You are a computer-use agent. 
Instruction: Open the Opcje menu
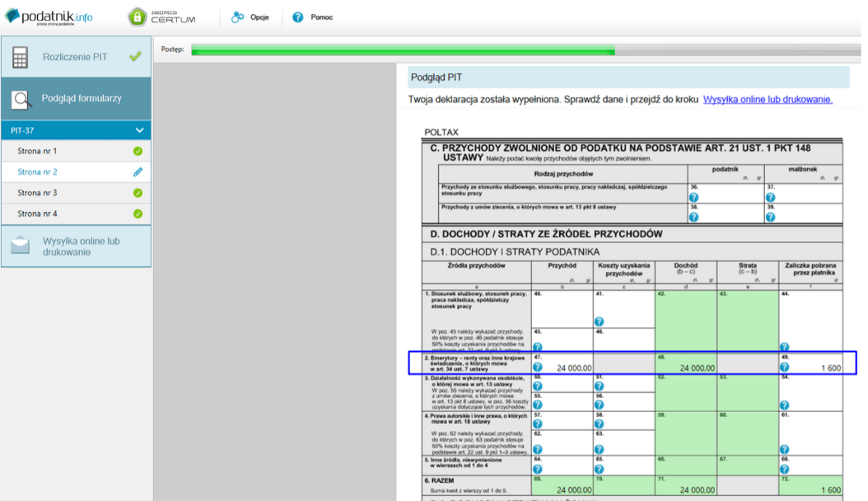(250, 17)
